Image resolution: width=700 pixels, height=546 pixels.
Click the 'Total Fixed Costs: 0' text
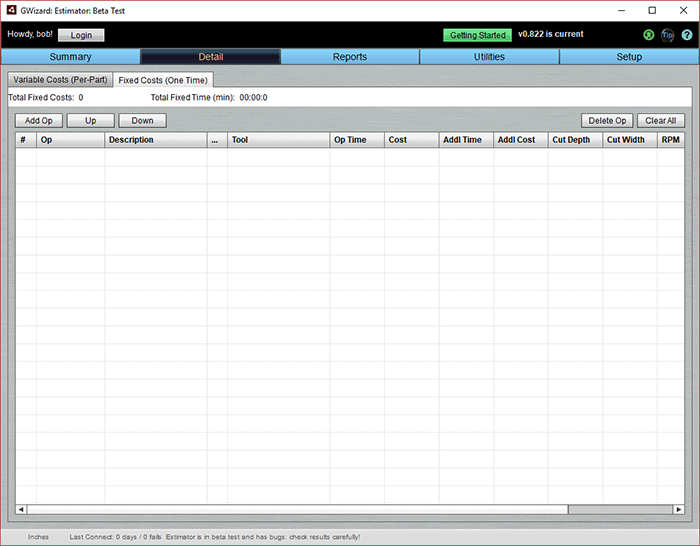pos(46,97)
